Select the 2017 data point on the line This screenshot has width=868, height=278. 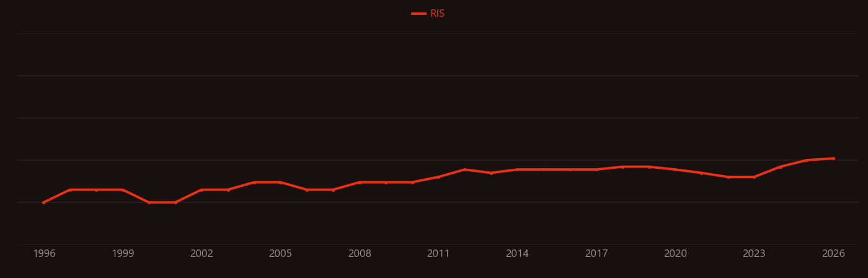coord(596,169)
